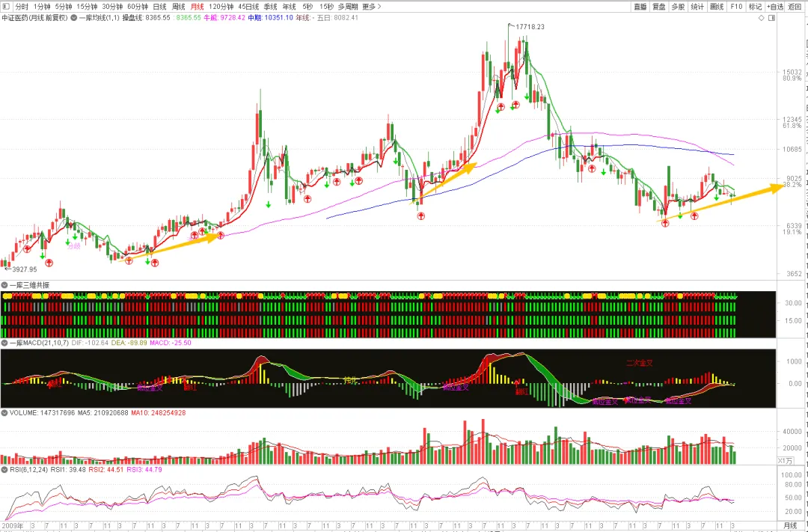Click the DIF: -102.64 value
This screenshot has width=808, height=532.
(90, 343)
